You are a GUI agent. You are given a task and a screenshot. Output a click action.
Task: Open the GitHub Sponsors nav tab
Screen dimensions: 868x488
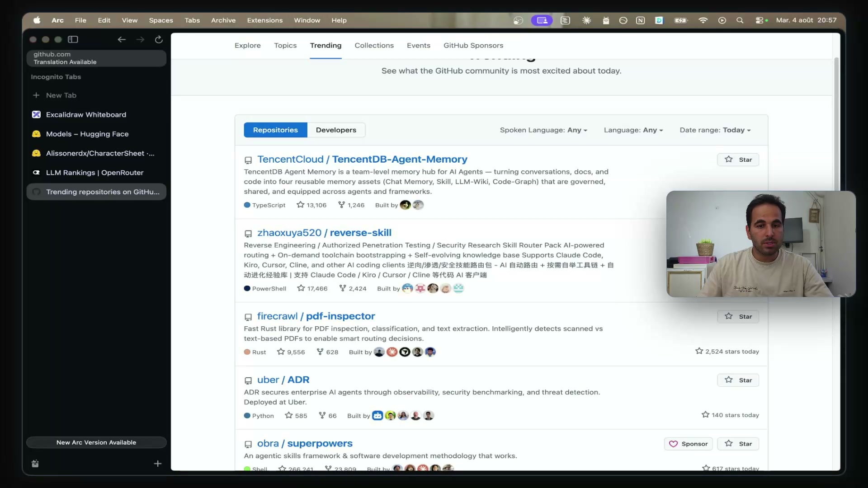(x=473, y=45)
